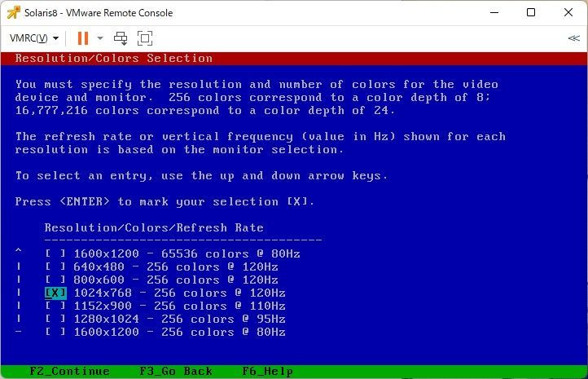Click the 'Resolution/Colors Selection' title bar text
Viewport: 588px width, 379px height.
(114, 59)
